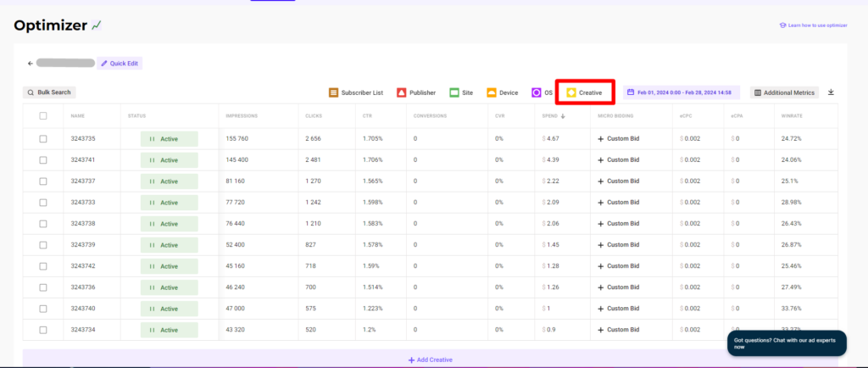Screen dimensions: 868x368
Task: Open Quick Edit
Action: point(120,64)
